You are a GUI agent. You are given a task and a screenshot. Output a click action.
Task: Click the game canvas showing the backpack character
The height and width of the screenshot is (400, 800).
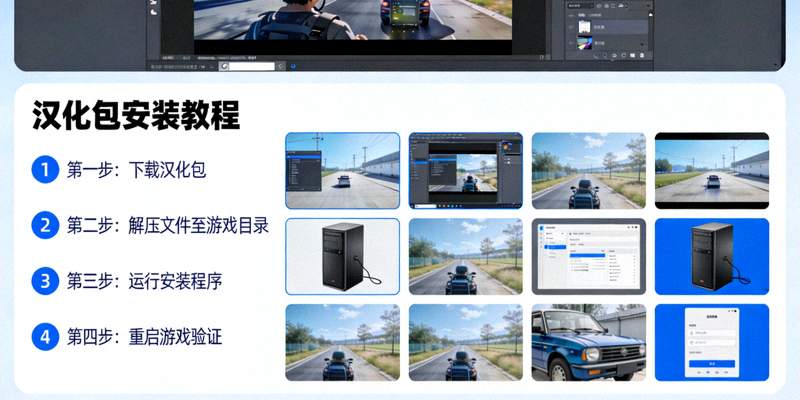pyautogui.click(x=353, y=20)
